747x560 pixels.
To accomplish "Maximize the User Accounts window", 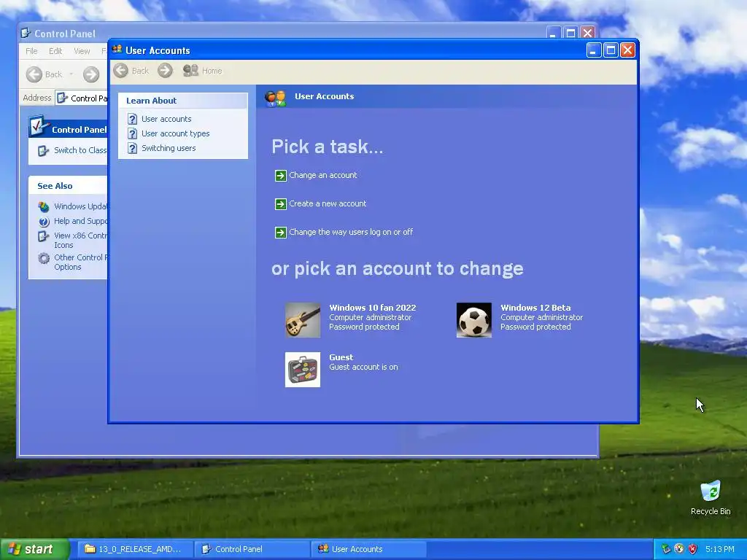I will 611,50.
